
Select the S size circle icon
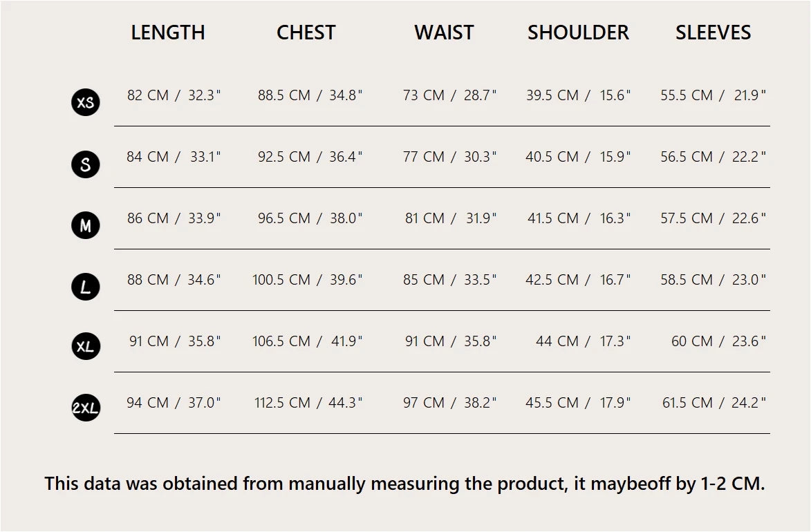86,164
